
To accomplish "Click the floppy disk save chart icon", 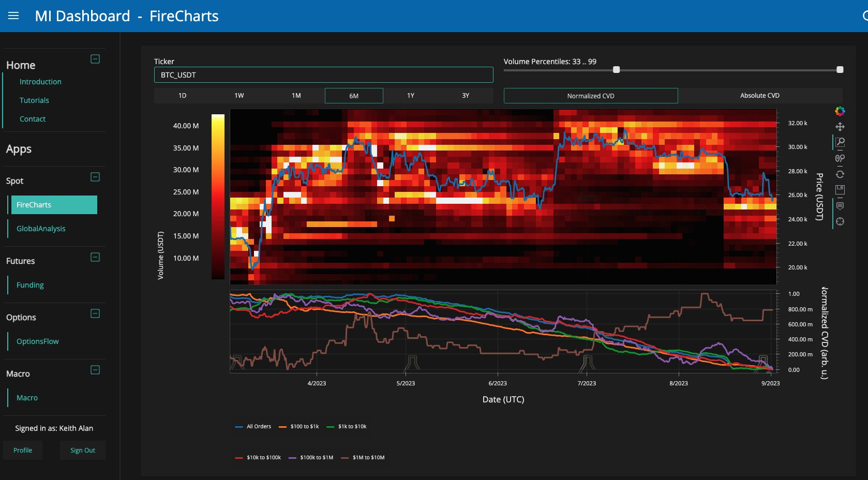I will point(840,190).
